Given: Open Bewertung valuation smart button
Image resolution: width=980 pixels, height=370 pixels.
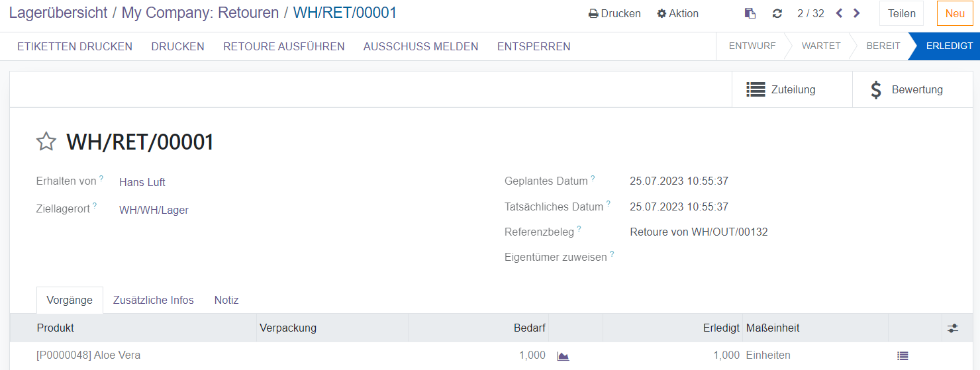Looking at the screenshot, I should (906, 89).
